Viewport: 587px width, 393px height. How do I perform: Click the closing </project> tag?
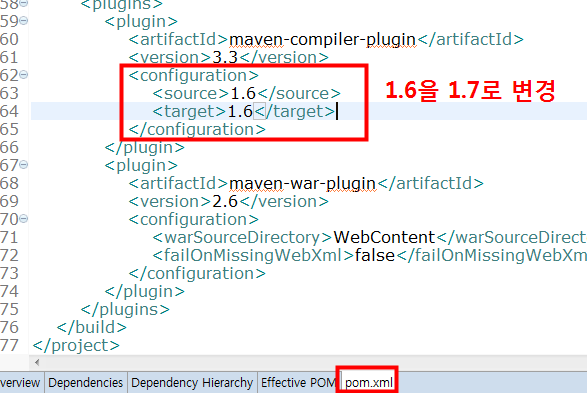point(76,345)
